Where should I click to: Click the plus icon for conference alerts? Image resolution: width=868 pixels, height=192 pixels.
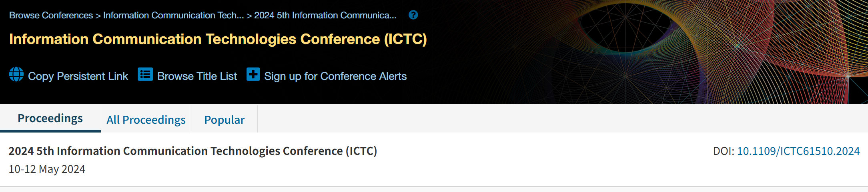pos(253,74)
